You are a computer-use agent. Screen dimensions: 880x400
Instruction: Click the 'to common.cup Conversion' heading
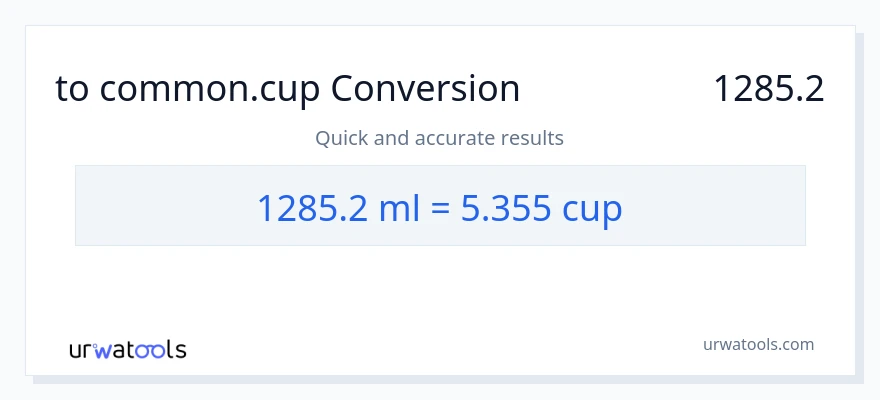click(x=287, y=89)
